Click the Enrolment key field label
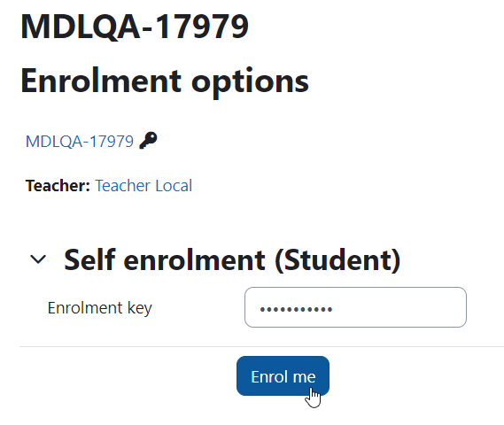The width and height of the screenshot is (504, 425). point(99,308)
